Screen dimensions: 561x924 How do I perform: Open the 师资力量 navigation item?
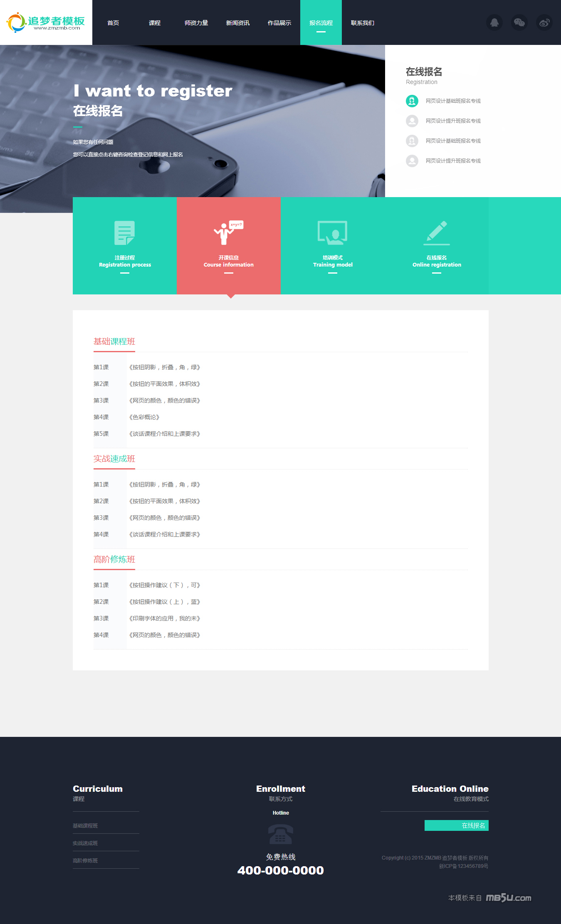[196, 23]
